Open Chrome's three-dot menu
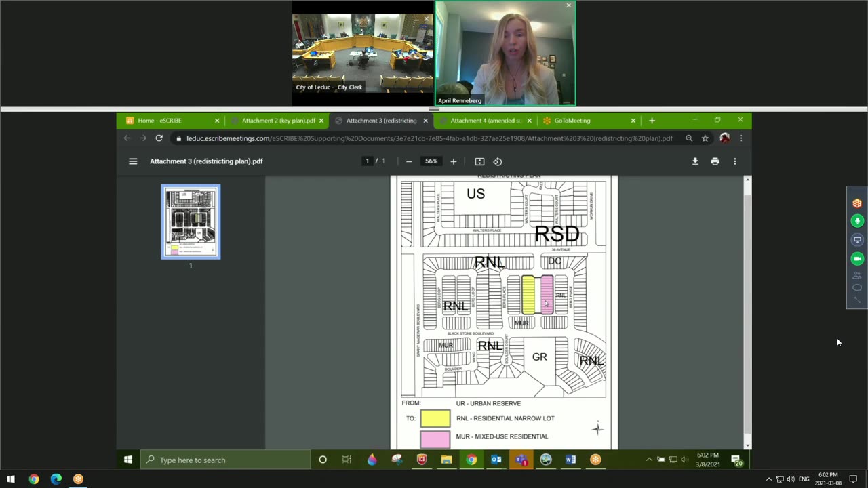This screenshot has height=488, width=868. [x=741, y=138]
